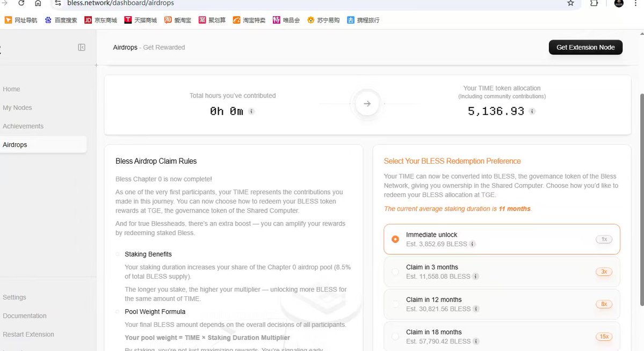Click info icon next to Est. 3,852.69 BLESS
This screenshot has width=644, height=351.
click(x=472, y=244)
